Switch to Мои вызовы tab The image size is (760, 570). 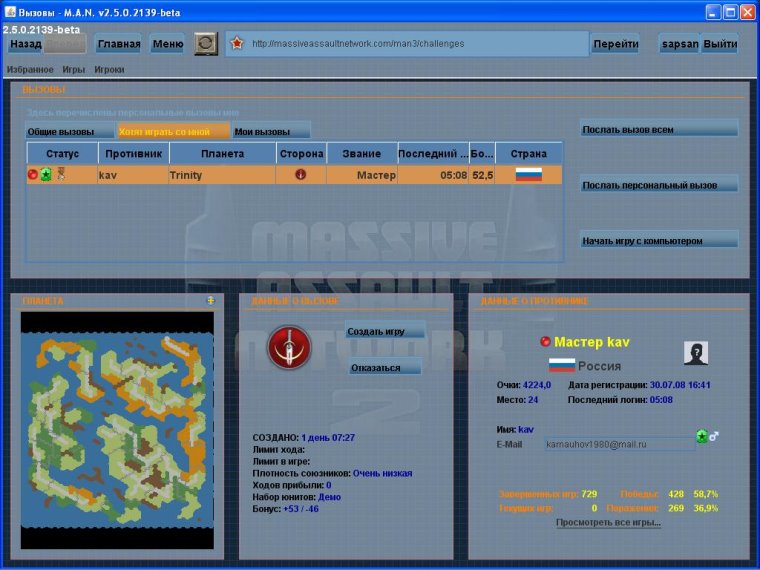pyautogui.click(x=271, y=131)
